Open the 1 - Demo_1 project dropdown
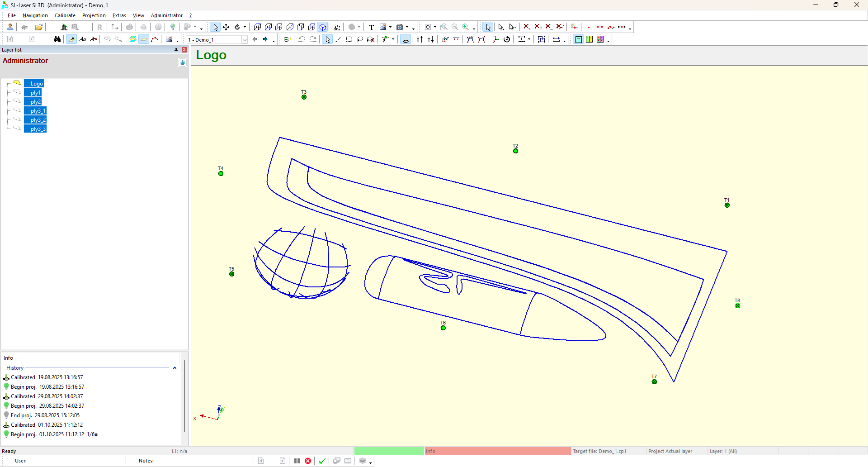This screenshot has width=868, height=467. coord(244,40)
